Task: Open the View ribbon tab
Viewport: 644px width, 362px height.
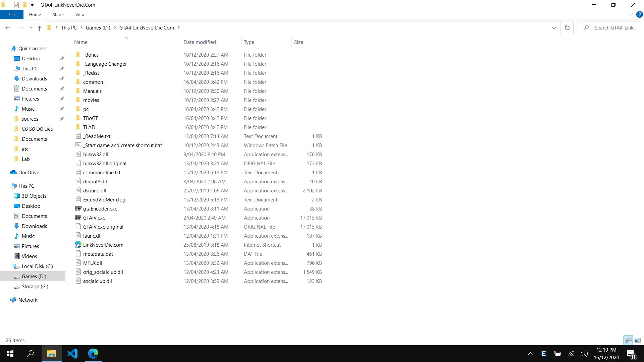Action: point(80,14)
